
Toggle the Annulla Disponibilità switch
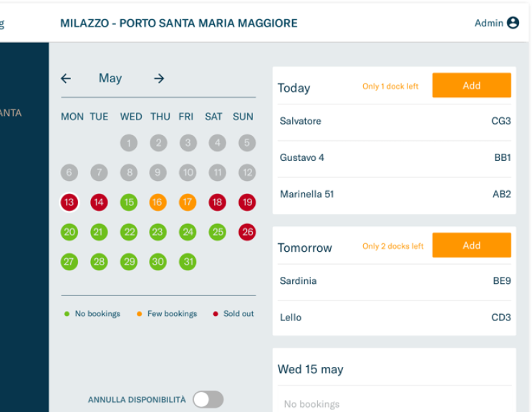coord(208,399)
